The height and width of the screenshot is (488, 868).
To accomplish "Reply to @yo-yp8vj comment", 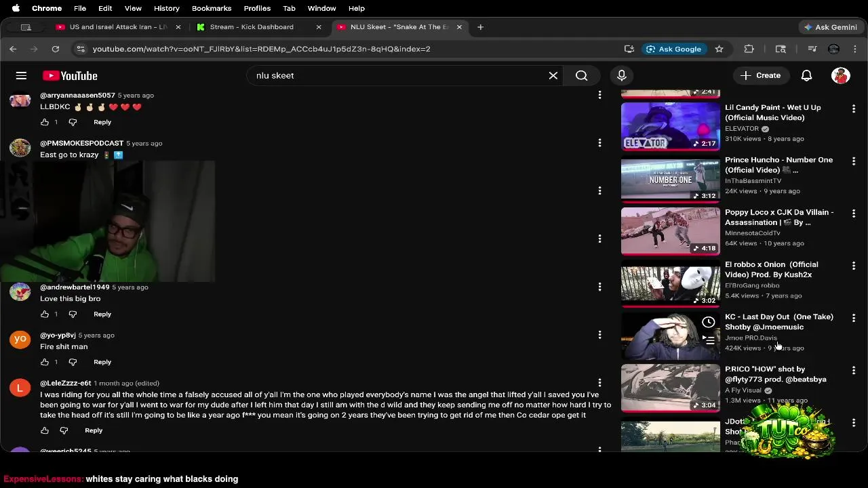I will (102, 362).
